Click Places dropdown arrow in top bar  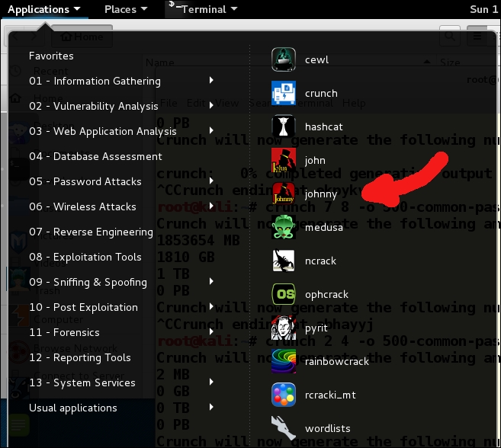point(144,8)
